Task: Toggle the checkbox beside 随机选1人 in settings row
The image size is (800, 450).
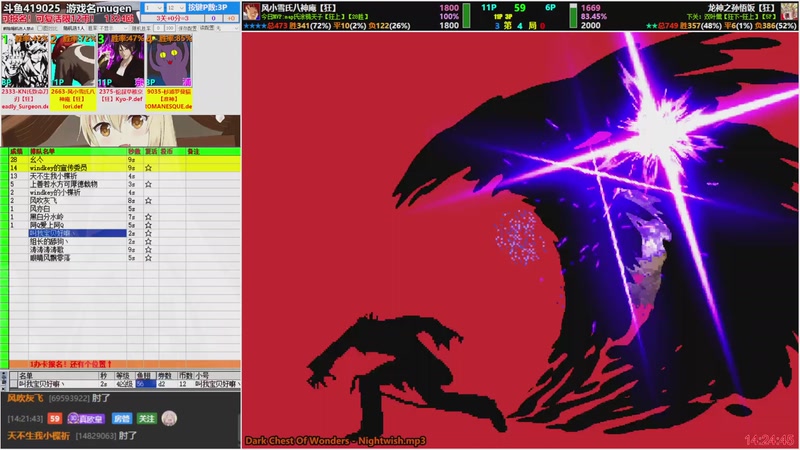Action: pyautogui.click(x=40, y=28)
